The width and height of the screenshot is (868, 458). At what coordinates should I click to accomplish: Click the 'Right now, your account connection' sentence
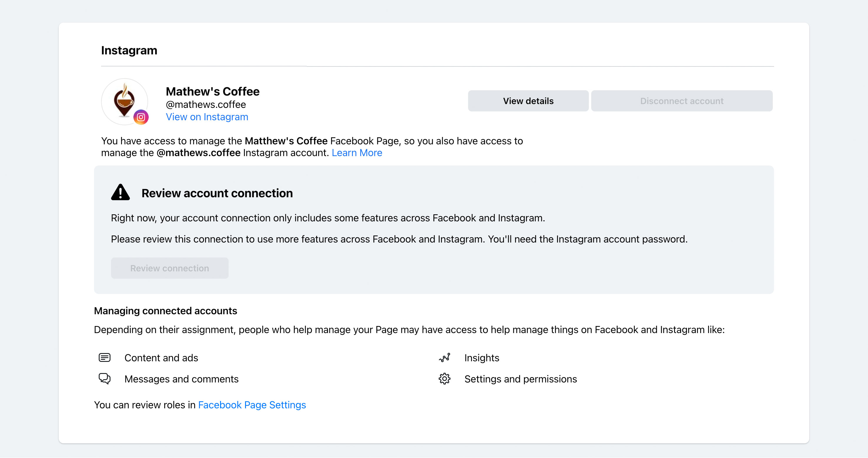[x=328, y=218]
